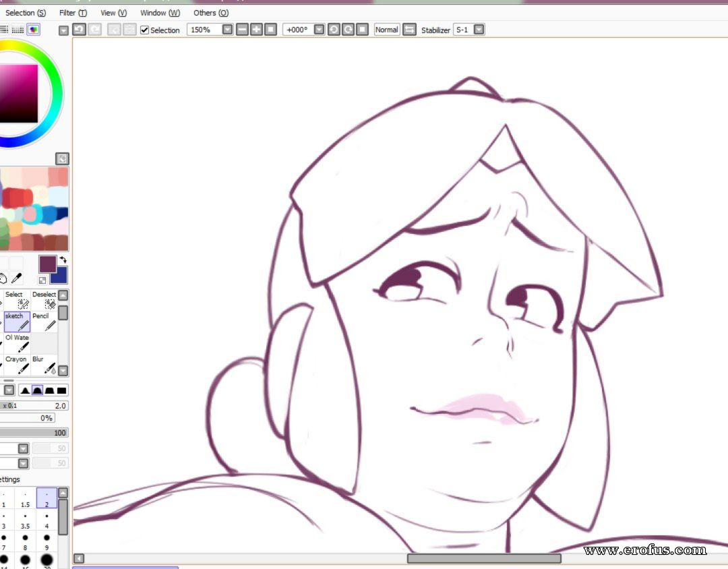Toggle the lines-list panel icon
This screenshot has height=569, width=728.
(4, 30)
